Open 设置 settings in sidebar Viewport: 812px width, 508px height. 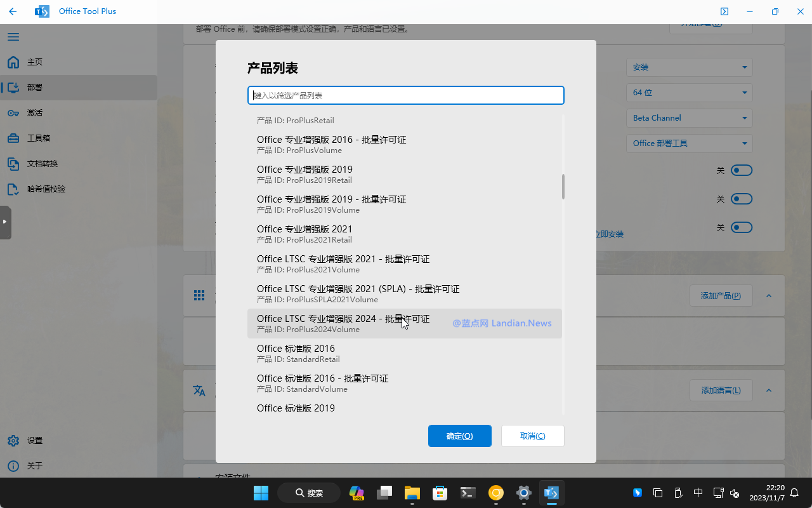coord(35,441)
